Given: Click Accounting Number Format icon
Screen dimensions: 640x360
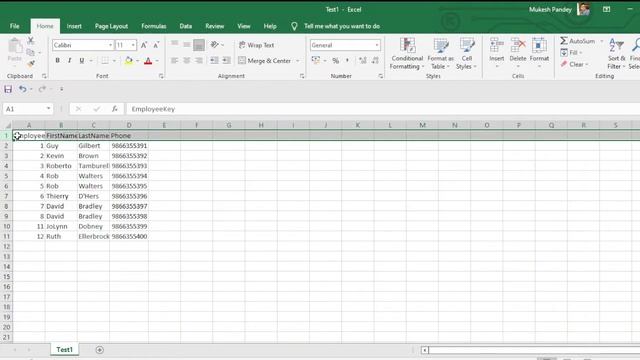Looking at the screenshot, I should tap(316, 60).
